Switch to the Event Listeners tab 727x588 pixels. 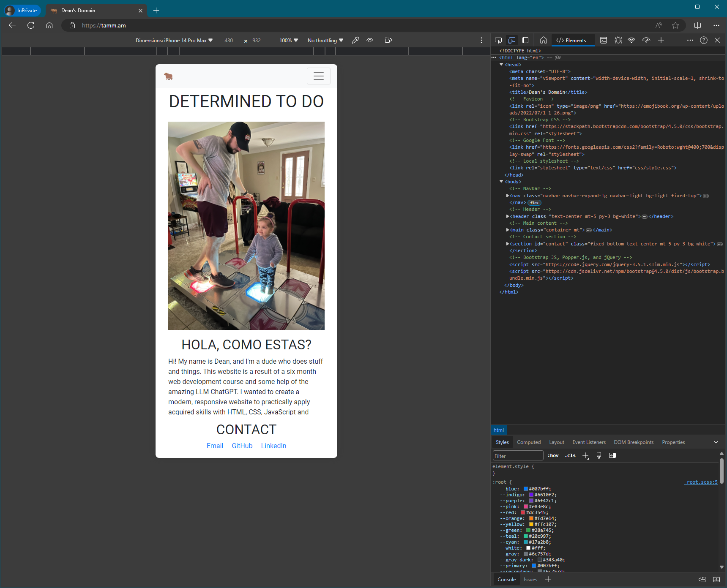tap(589, 442)
